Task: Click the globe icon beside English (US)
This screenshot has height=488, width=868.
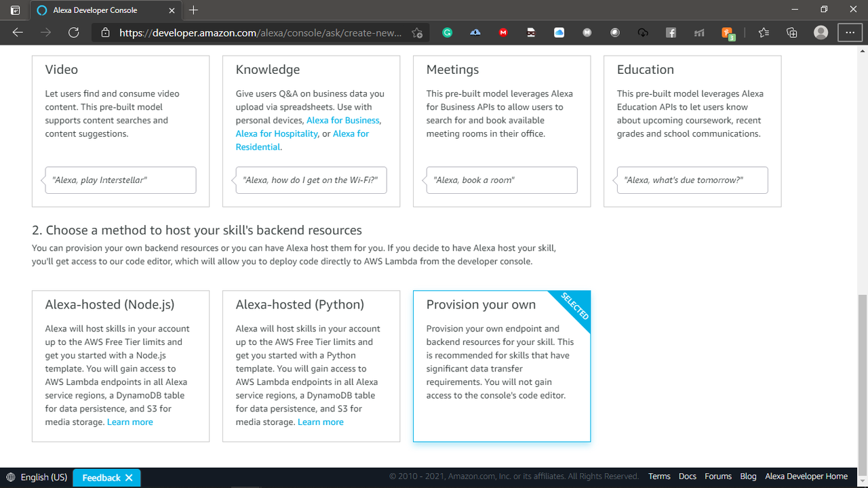Action: pyautogui.click(x=10, y=477)
